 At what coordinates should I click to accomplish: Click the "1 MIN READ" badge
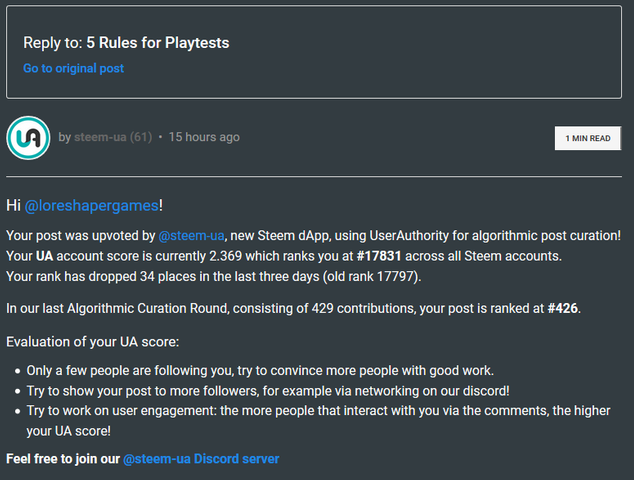click(x=587, y=138)
